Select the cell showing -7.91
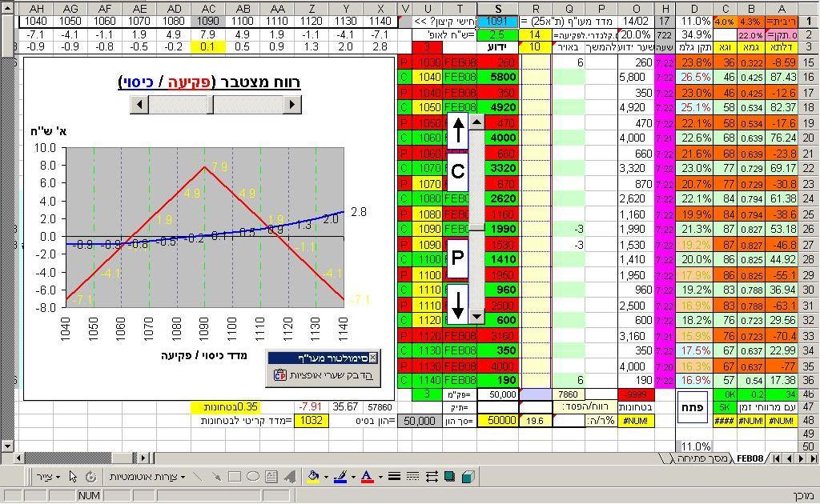The height and width of the screenshot is (504, 820). pos(312,407)
